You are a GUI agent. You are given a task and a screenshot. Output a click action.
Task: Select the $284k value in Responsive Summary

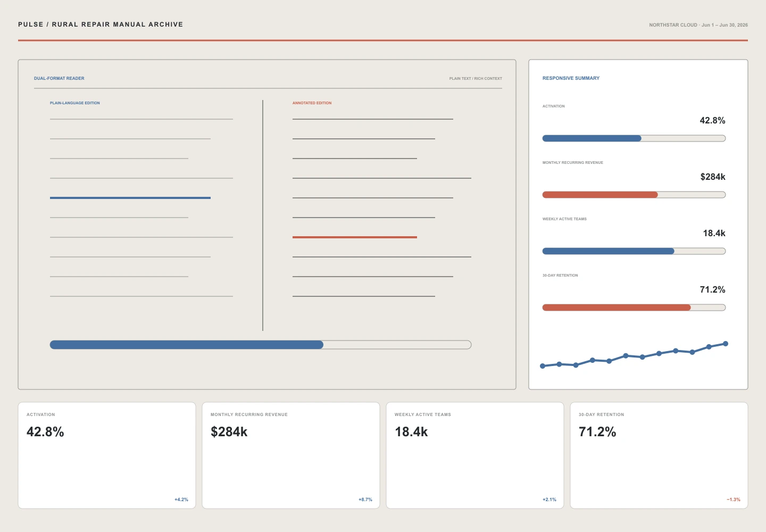(713, 177)
